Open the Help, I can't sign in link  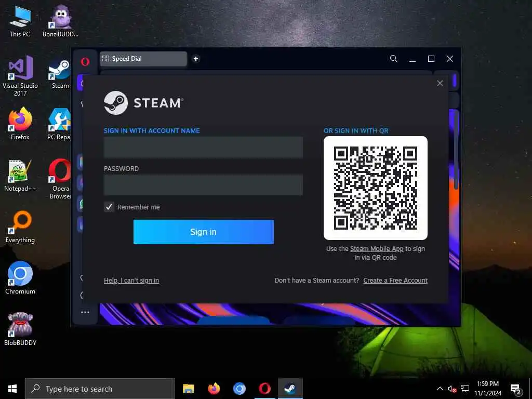(131, 280)
